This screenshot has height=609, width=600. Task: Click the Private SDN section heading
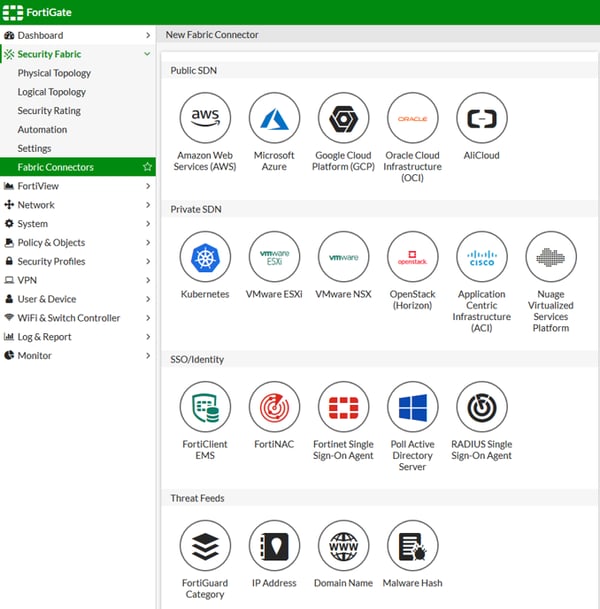click(x=196, y=209)
